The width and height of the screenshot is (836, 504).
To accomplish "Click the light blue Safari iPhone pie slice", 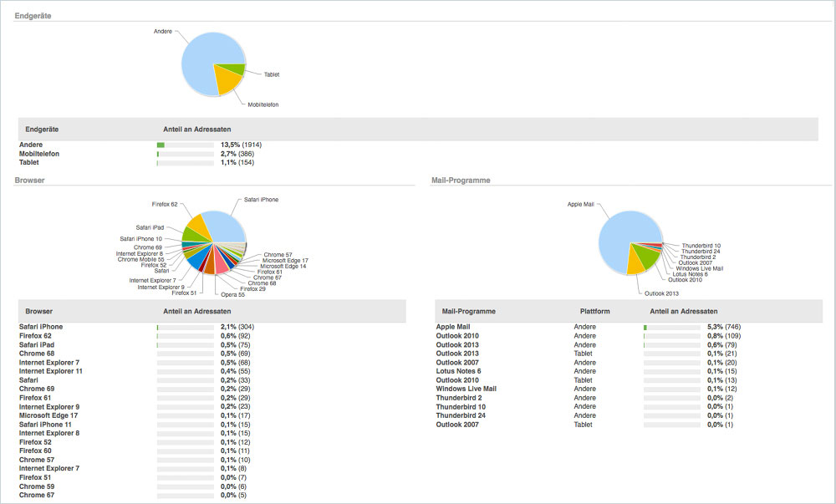I will pyautogui.click(x=224, y=226).
